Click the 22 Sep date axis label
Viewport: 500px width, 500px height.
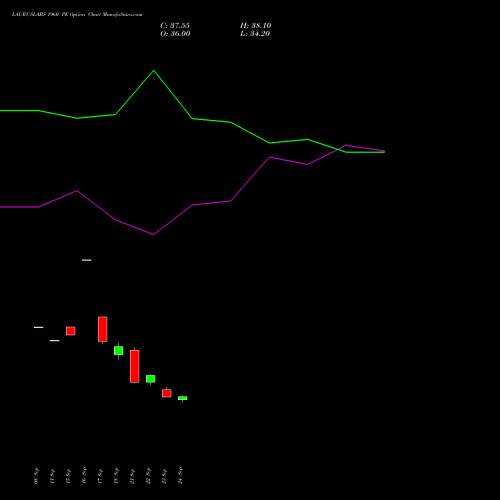coord(148,476)
